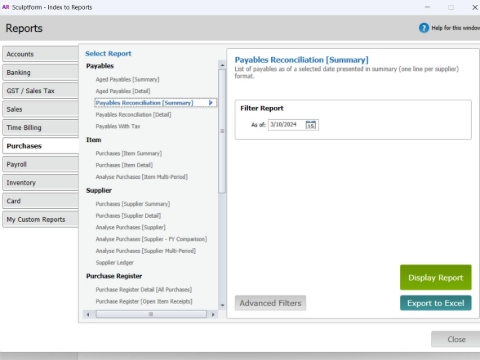Select the Purchases tab
The image size is (480, 360).
[40, 146]
